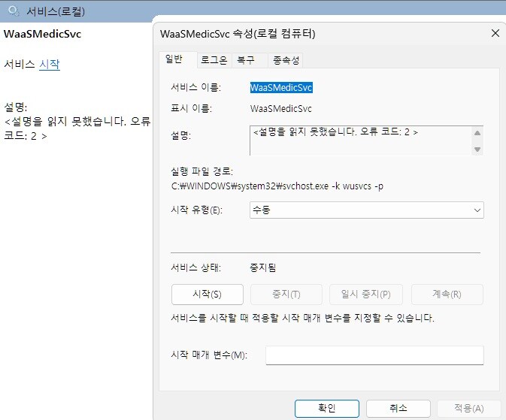Select the 복구 tab
This screenshot has height=420, width=506.
click(246, 60)
